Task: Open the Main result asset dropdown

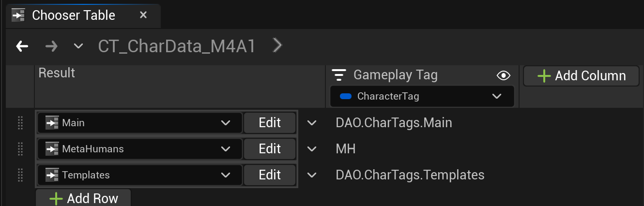Action: pyautogui.click(x=225, y=123)
